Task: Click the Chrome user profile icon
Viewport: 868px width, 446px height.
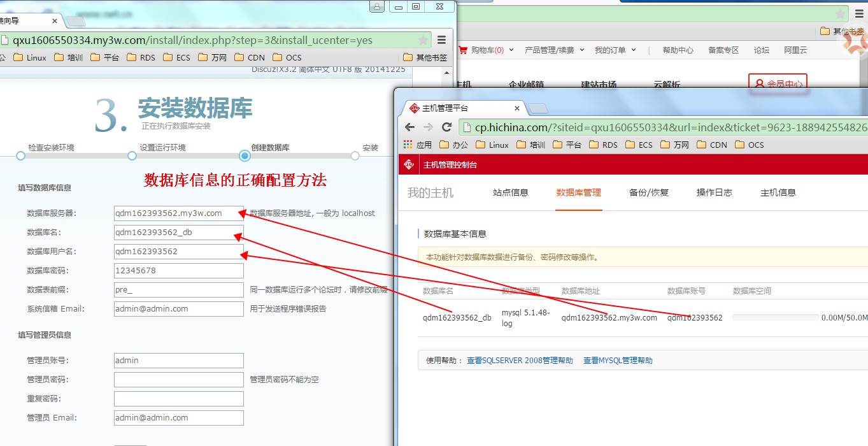Action: pos(378,7)
